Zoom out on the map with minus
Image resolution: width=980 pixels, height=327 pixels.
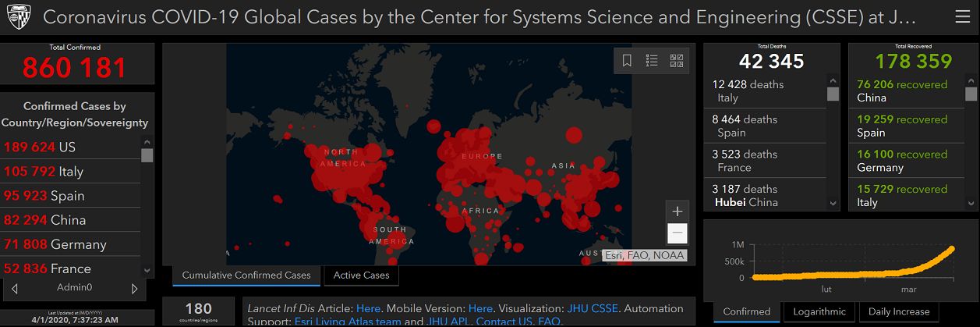[678, 233]
